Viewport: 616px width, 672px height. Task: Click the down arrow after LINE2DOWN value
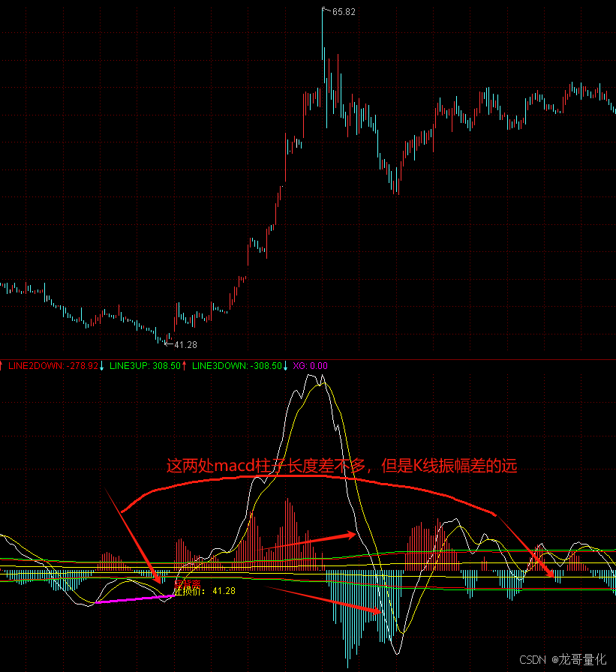pos(101,366)
